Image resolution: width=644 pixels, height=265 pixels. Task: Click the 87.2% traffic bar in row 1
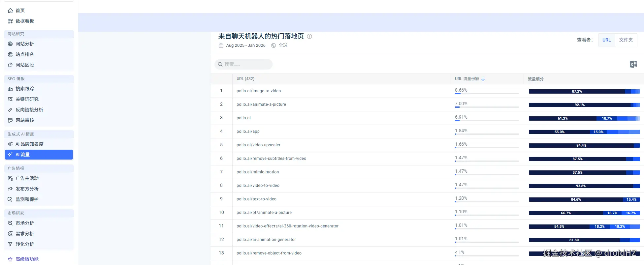tap(577, 91)
